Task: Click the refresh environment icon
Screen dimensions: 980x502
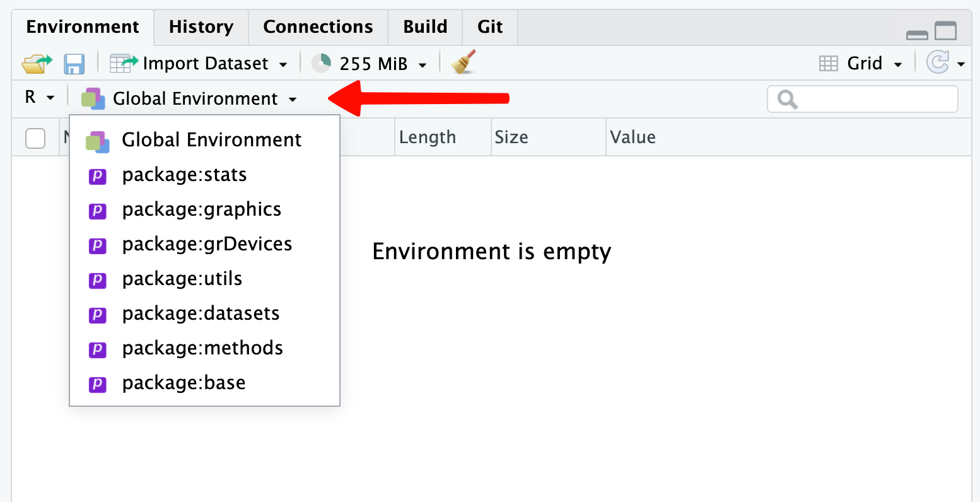Action: pos(937,63)
